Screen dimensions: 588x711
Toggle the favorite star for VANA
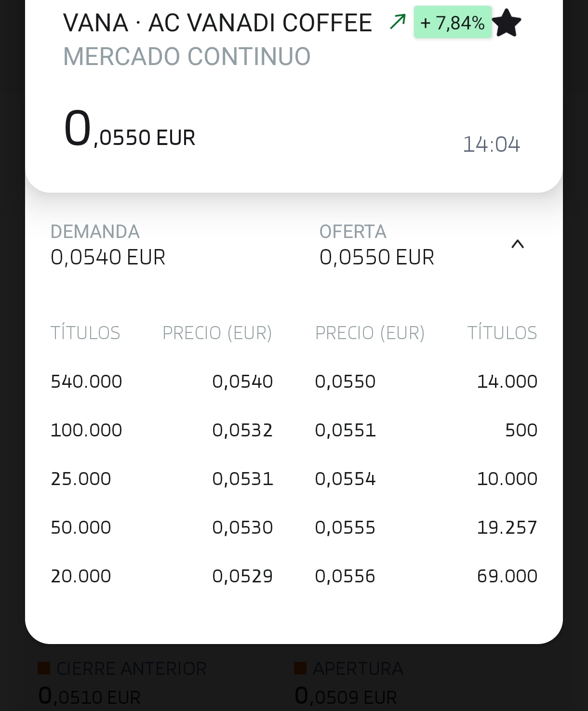point(507,23)
